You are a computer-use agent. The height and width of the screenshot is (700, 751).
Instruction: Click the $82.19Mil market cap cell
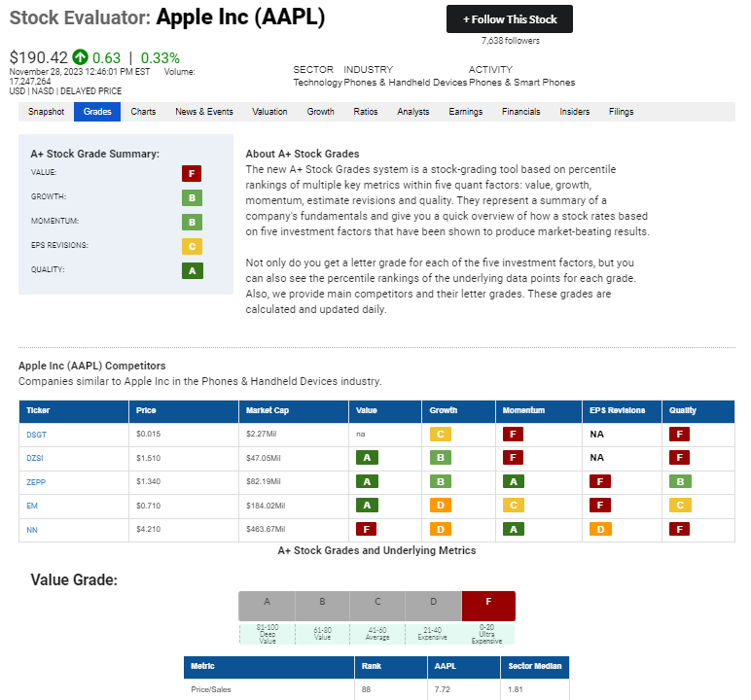point(264,481)
